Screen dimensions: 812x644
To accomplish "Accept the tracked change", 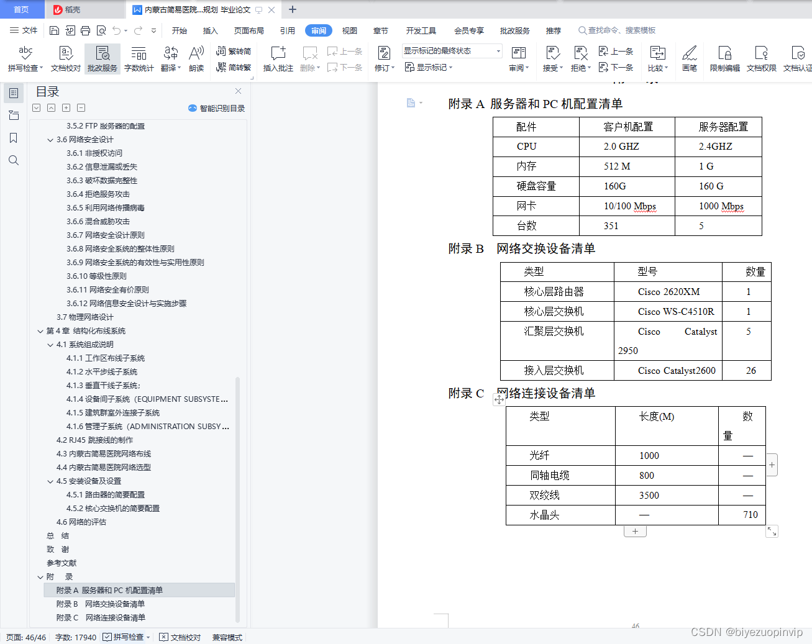I will [553, 58].
